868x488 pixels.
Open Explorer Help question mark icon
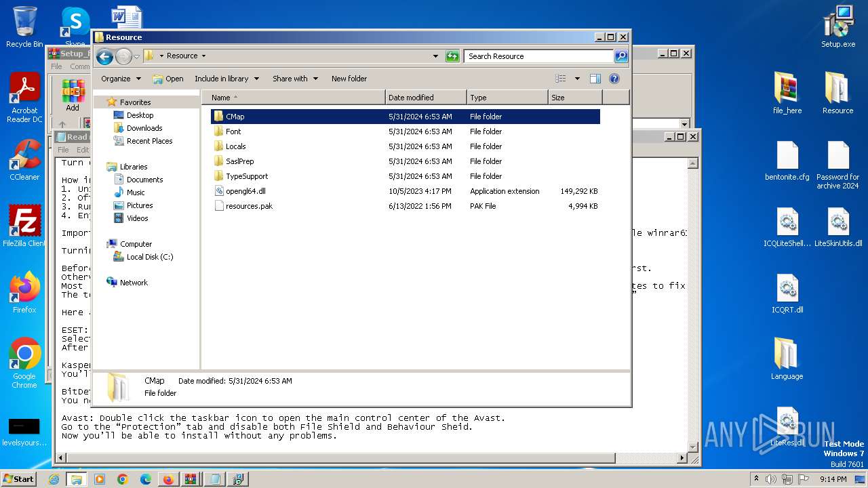614,79
